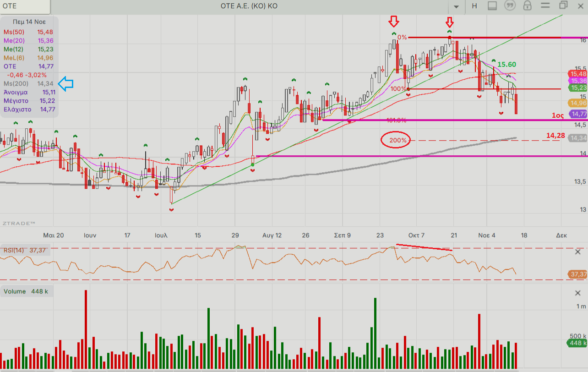Image resolution: width=588 pixels, height=372 pixels.
Task: Click the orange 37,37 RSI value tag
Action: [577, 274]
